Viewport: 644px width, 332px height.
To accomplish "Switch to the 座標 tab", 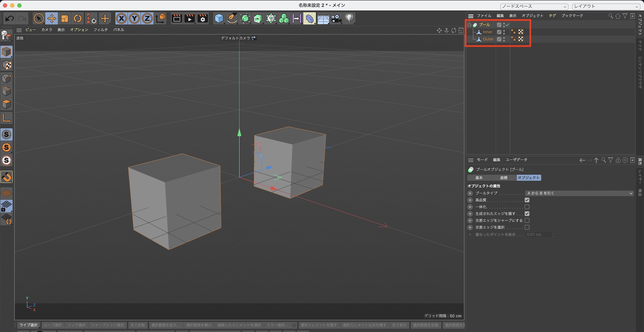I will tap(504, 178).
